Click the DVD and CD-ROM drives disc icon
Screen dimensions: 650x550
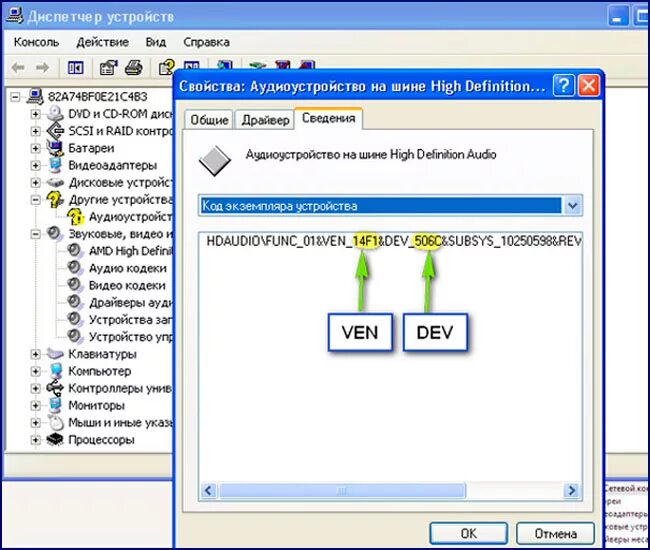point(55,114)
